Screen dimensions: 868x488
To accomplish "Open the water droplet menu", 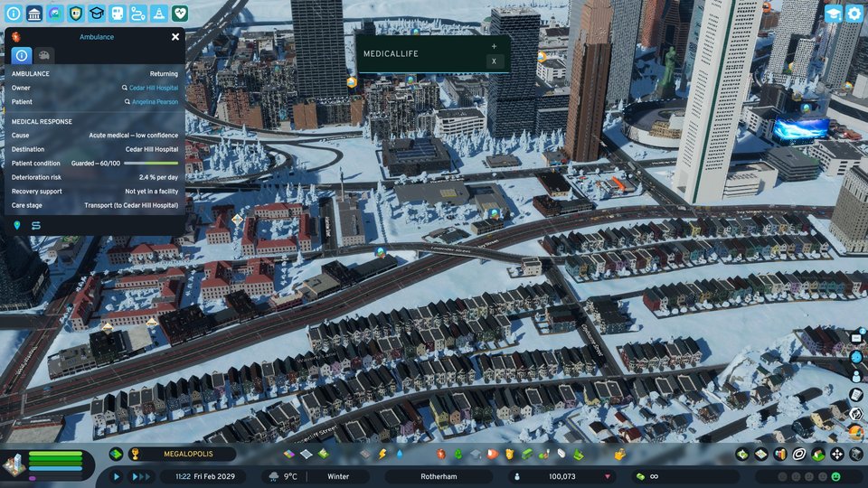I will pyautogui.click(x=400, y=455).
